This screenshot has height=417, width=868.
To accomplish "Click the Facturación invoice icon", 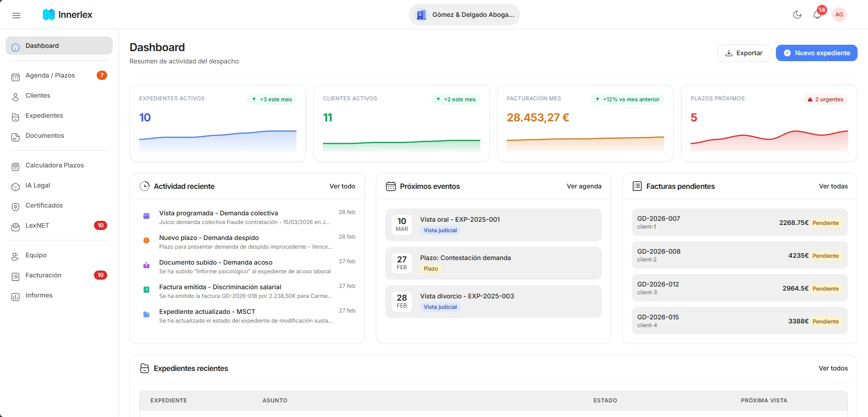I will [16, 276].
